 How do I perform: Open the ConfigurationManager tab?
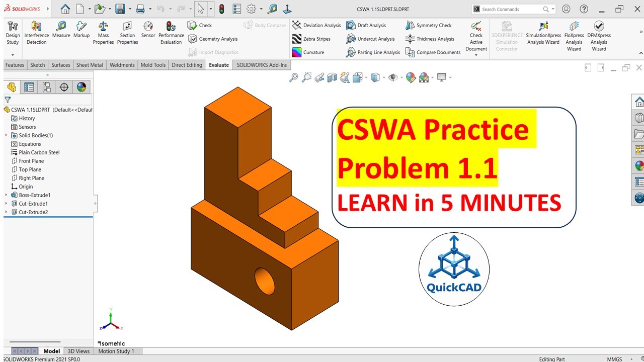pos(46,87)
